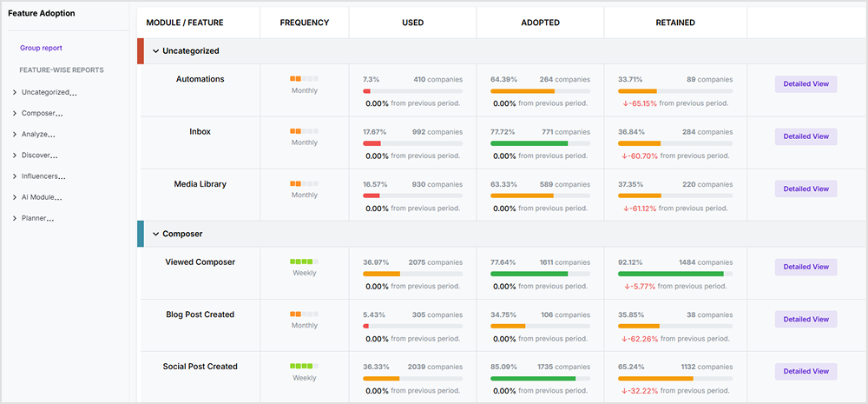Open Detailed View for Media Library
Viewport: 868px width, 404px height.
pyautogui.click(x=806, y=189)
